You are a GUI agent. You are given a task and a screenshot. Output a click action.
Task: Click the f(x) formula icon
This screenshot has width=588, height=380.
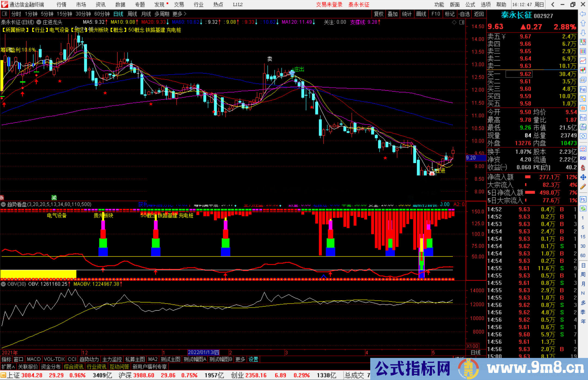click(583, 127)
